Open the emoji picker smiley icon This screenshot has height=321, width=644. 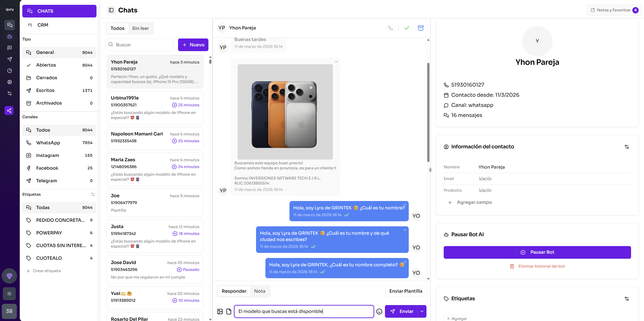coord(379,311)
